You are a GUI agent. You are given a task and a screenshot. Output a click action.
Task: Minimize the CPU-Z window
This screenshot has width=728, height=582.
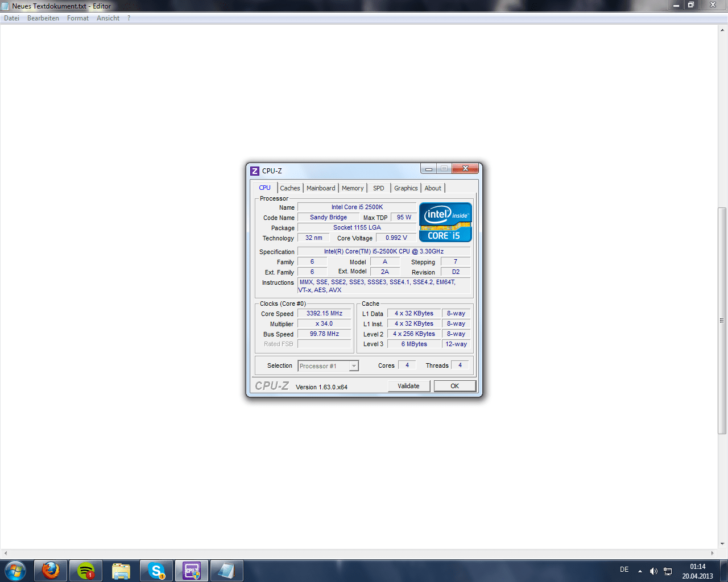coord(429,169)
